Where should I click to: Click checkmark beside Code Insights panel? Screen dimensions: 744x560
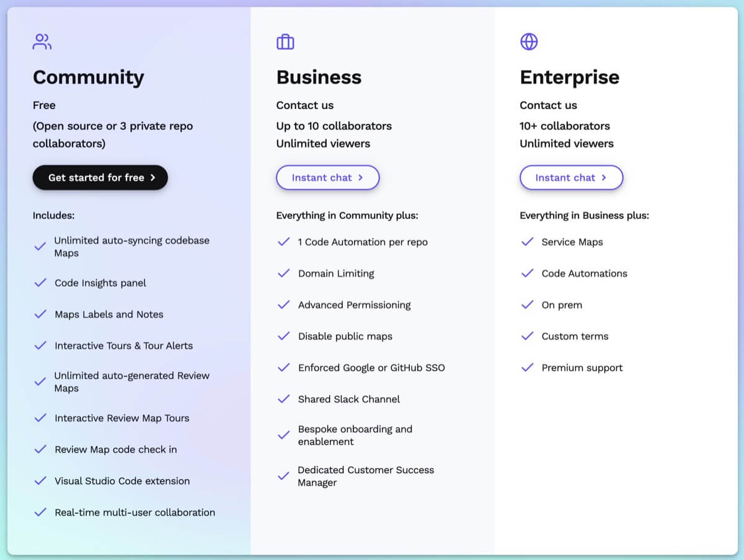40,283
